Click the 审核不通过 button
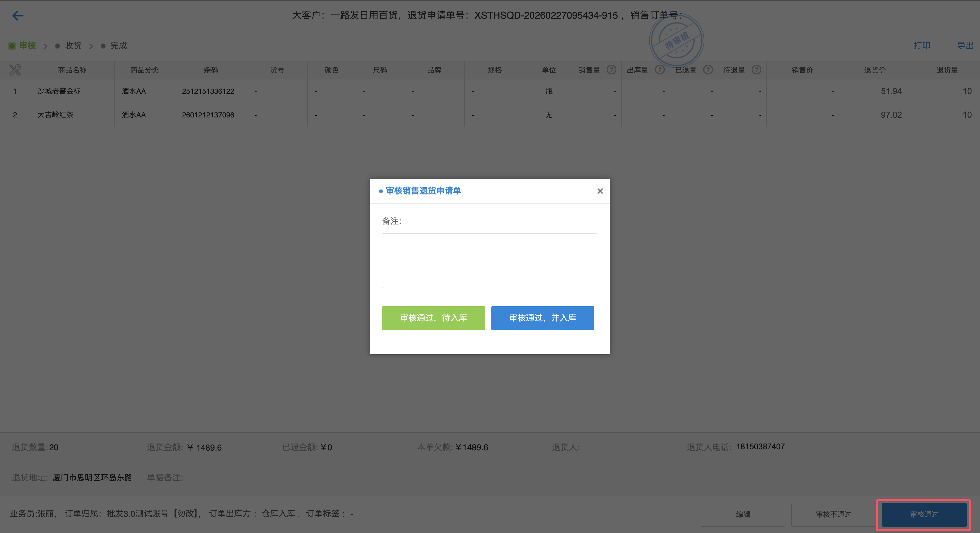 [833, 514]
